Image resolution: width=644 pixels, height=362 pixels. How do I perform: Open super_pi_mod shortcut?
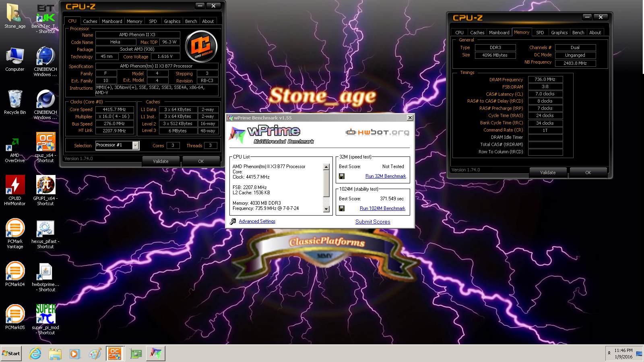click(45, 320)
